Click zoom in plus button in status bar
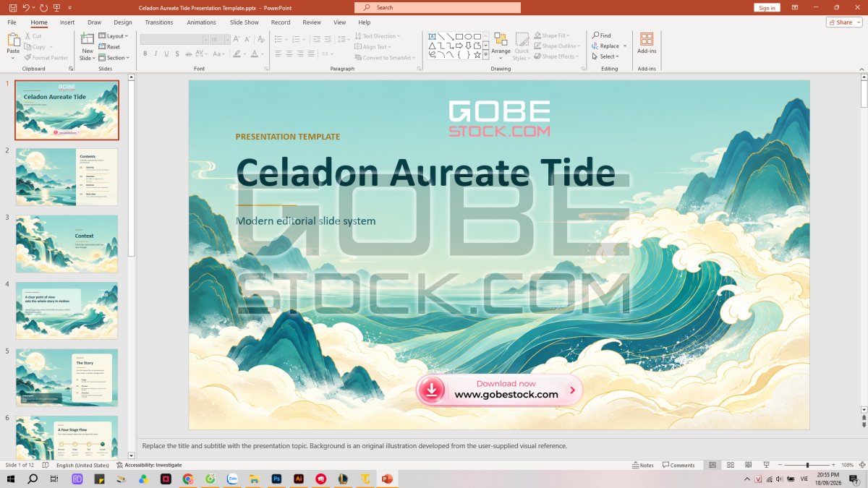This screenshot has width=868, height=488. 832,465
